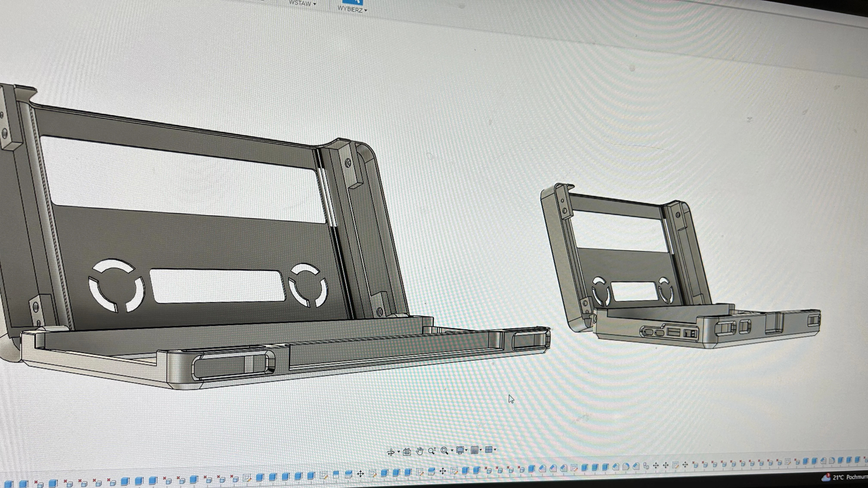Image resolution: width=868 pixels, height=488 pixels.
Task: Select the leftmost Move feature in timeline
Action: [x=360, y=474]
